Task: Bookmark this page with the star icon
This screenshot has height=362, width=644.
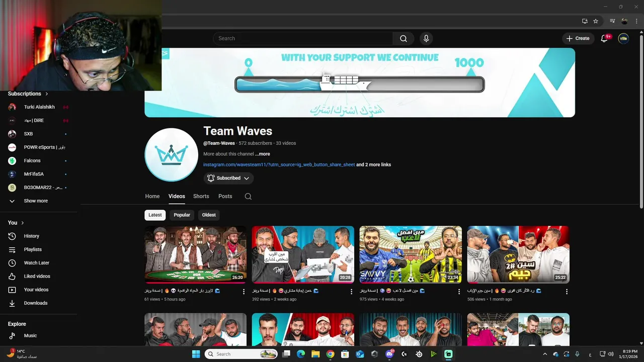Action: (596, 21)
